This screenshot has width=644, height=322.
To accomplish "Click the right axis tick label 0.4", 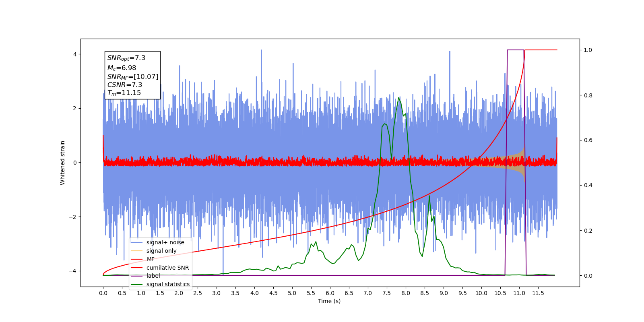I will point(588,186).
